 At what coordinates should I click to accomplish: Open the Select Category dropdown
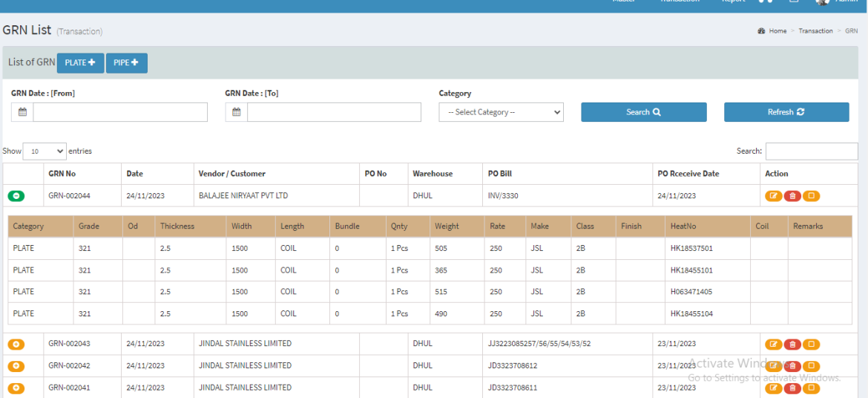pos(501,112)
